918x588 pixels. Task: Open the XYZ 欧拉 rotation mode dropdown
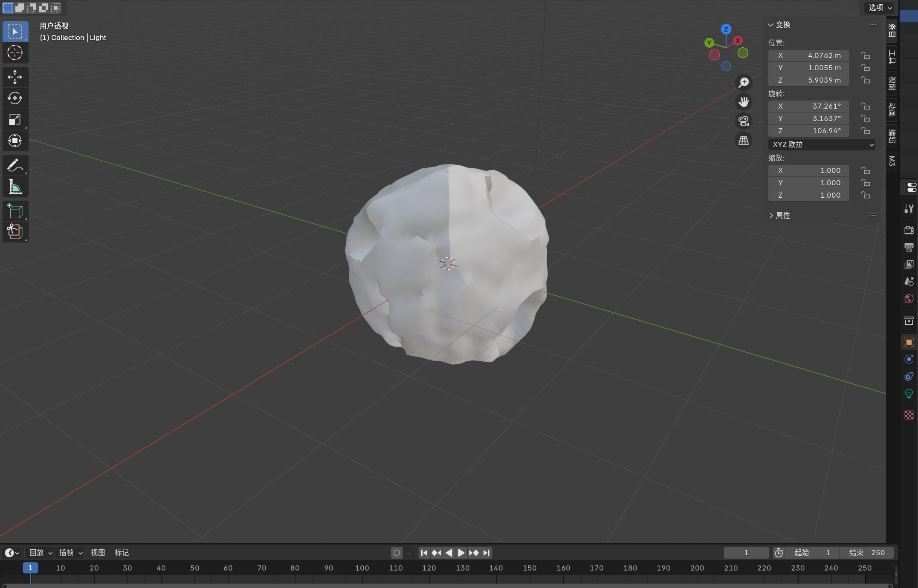(x=822, y=144)
